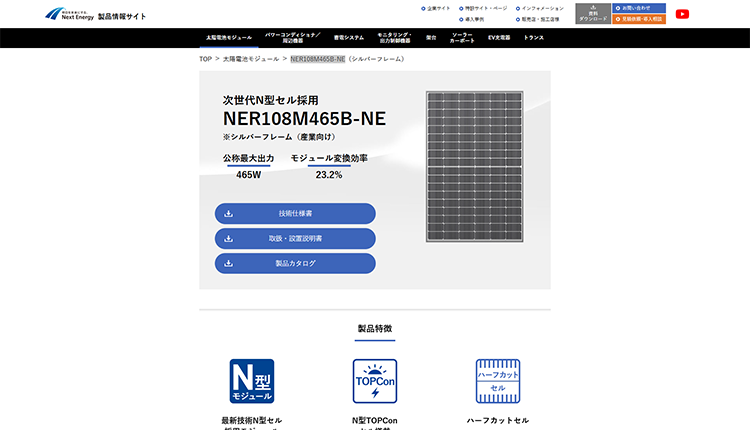Open the 特設サイト・ページ link
The width and height of the screenshot is (750, 430).
[x=483, y=9]
